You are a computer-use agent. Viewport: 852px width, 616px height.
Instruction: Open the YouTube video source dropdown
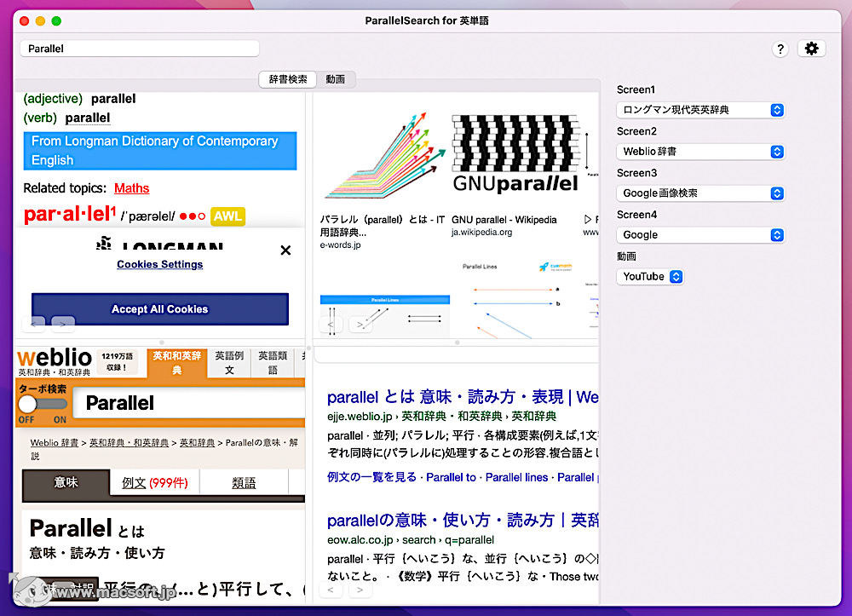[x=650, y=276]
